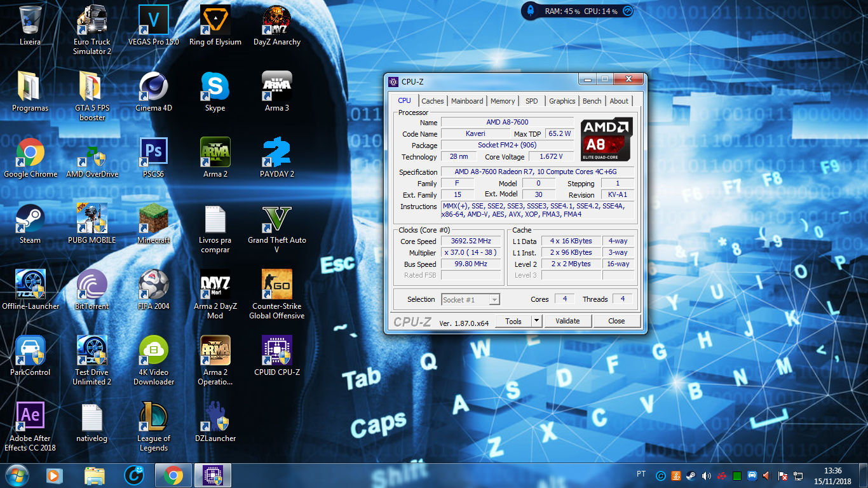This screenshot has width=868, height=488.
Task: Switch to the Graphics tab
Action: 562,101
